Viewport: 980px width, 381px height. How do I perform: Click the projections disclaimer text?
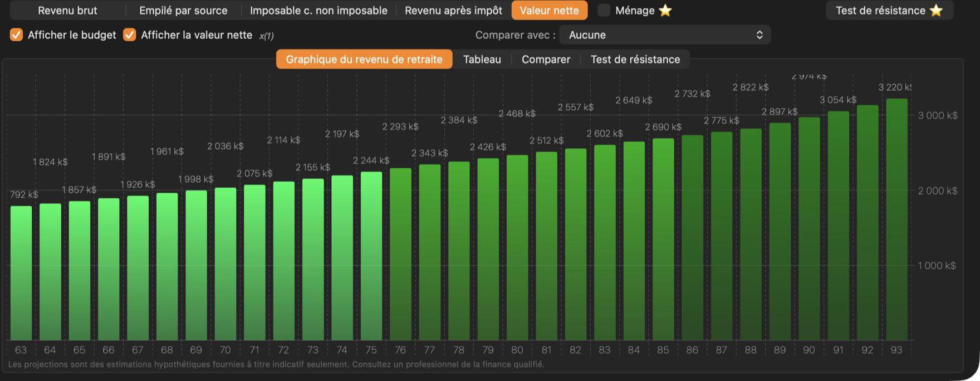[x=276, y=364]
